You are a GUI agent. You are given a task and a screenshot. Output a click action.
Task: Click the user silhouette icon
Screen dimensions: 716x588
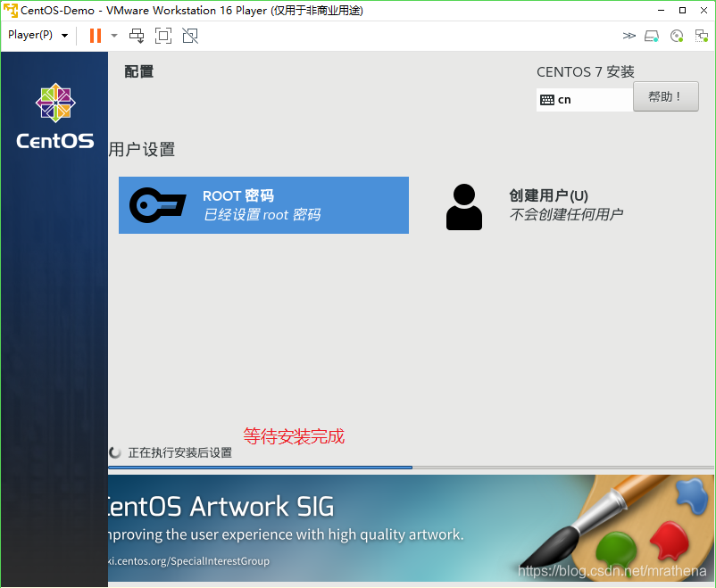(x=464, y=207)
